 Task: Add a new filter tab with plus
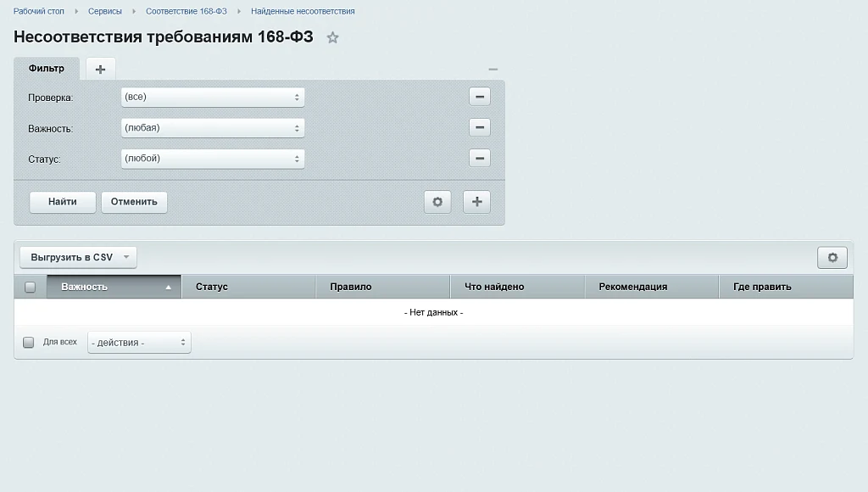click(x=100, y=70)
